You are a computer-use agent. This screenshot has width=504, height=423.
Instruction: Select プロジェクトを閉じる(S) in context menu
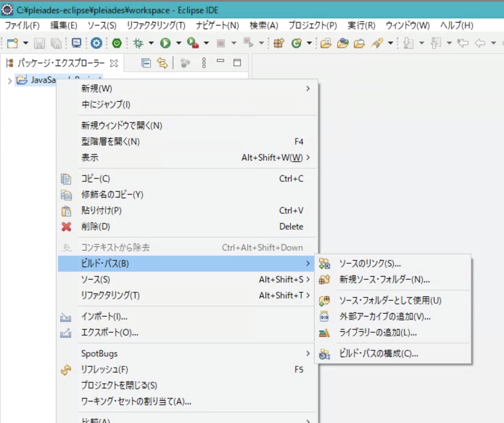click(x=187, y=385)
